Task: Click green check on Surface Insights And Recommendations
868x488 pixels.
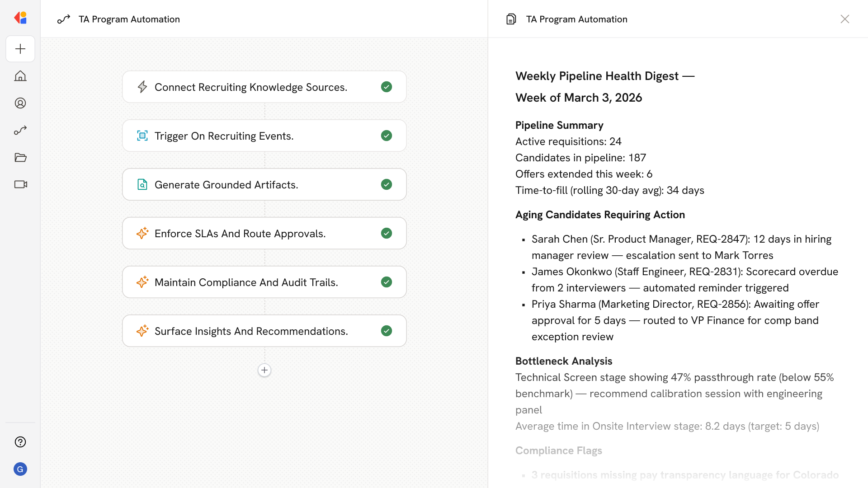Action: [387, 331]
